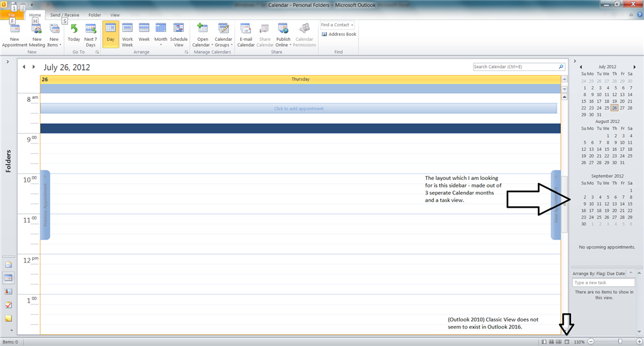Click the September 2012 month header

[607, 176]
